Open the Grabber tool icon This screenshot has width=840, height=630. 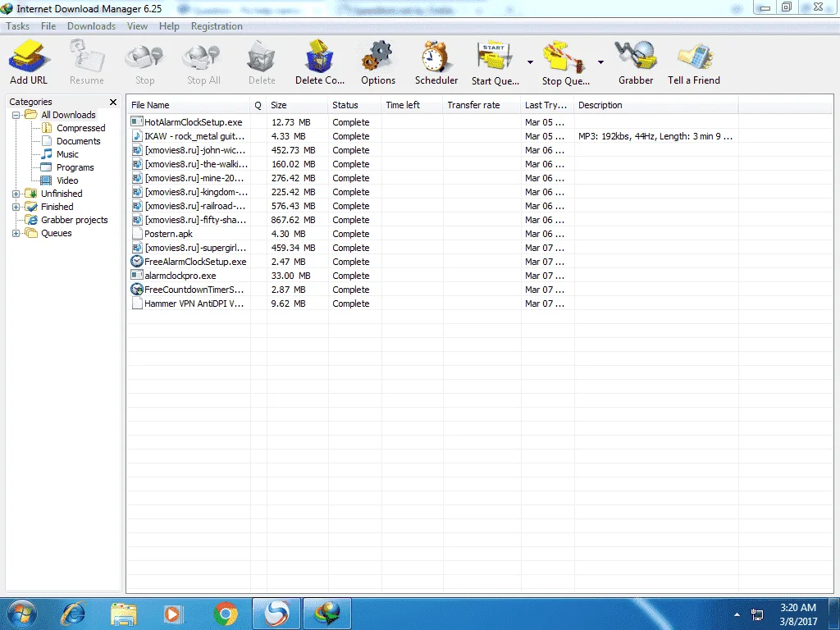pos(636,57)
